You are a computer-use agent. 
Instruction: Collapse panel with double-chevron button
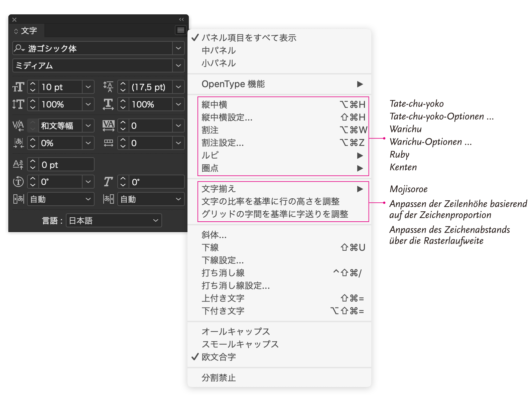[181, 19]
